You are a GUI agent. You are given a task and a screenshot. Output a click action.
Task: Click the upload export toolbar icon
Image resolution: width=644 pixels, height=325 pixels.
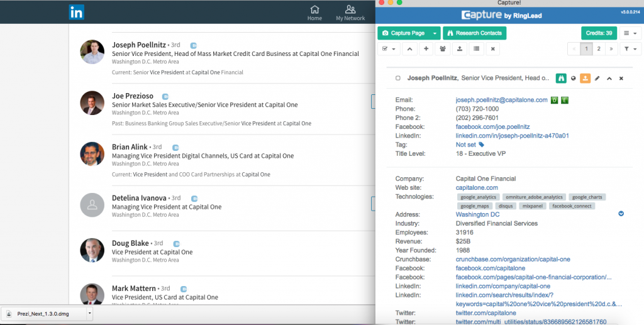click(x=460, y=49)
